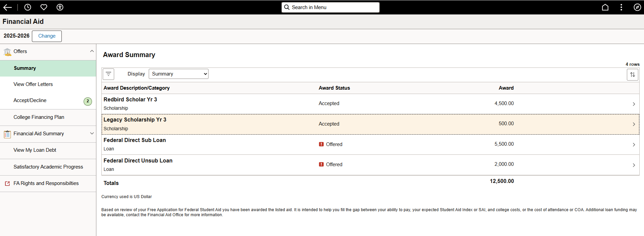
Task: Click the 2,000.00 award amount
Action: tap(504, 164)
